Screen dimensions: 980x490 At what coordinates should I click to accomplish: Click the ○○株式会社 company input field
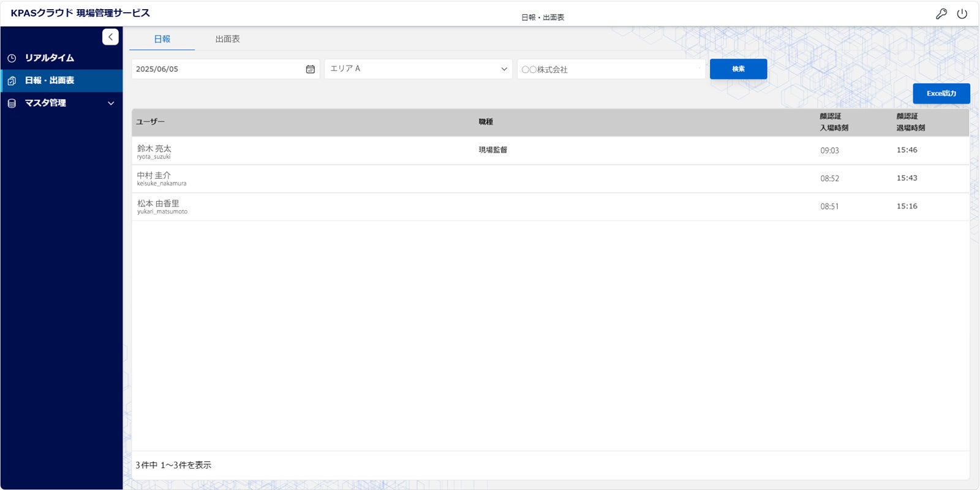click(x=611, y=69)
